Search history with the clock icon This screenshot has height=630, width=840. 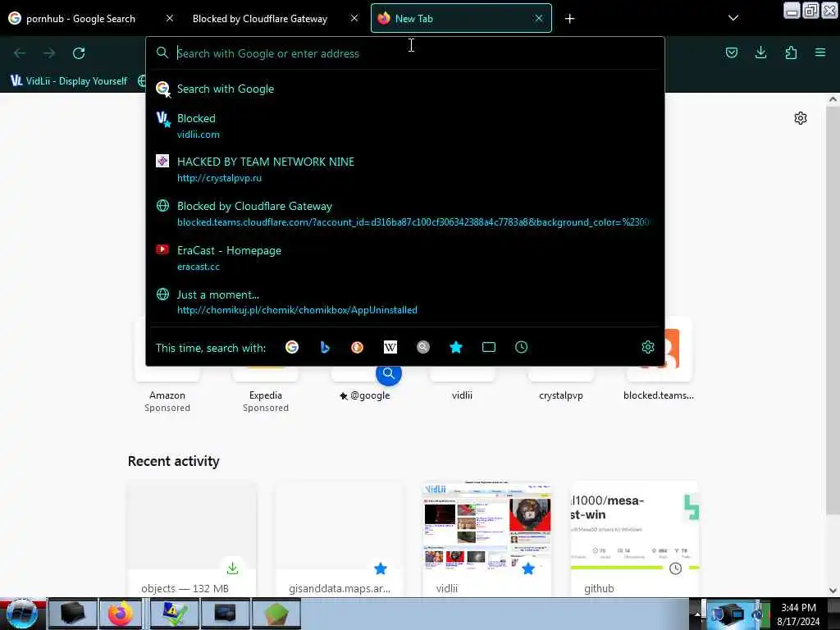[521, 347]
